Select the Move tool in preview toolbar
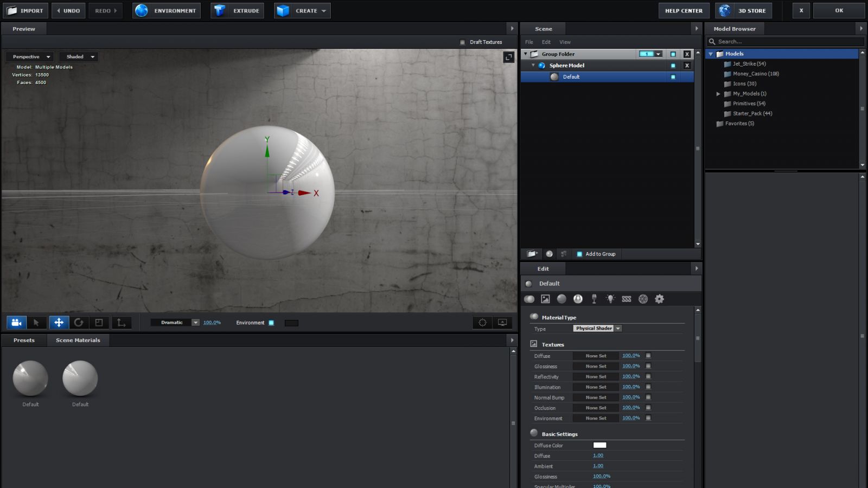 click(x=59, y=322)
